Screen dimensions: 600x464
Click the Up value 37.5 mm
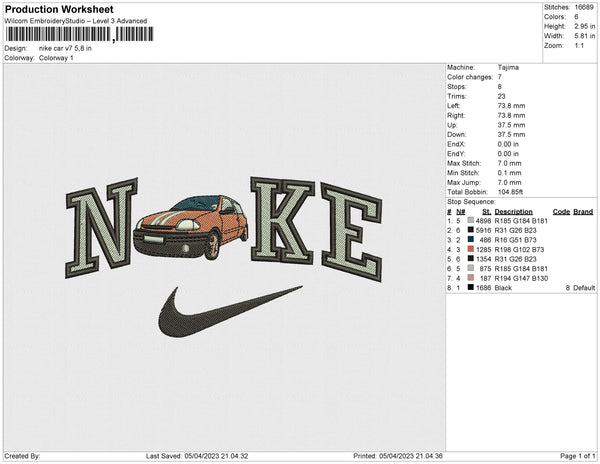pos(512,125)
